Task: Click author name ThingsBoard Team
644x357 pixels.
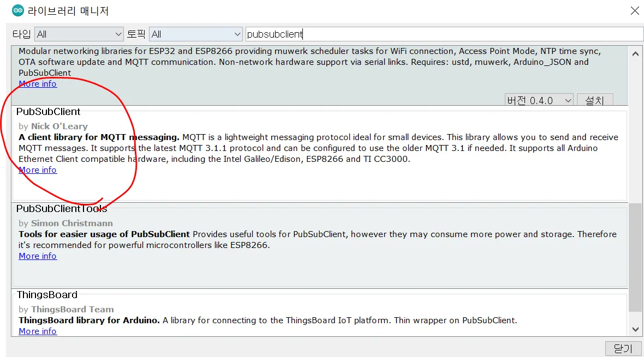Action: coord(73,310)
